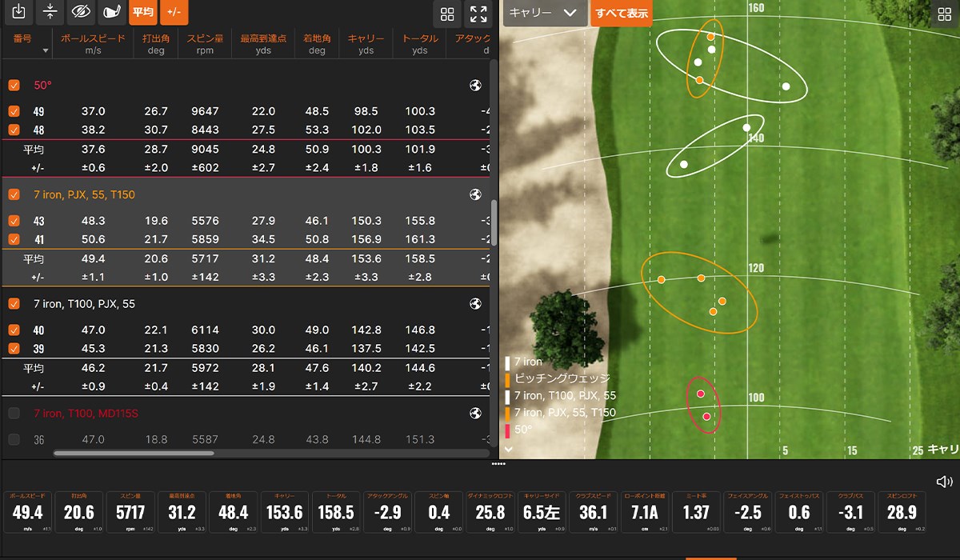Toggle the 平均 average button
The width and height of the screenshot is (960, 560).
coord(142,12)
